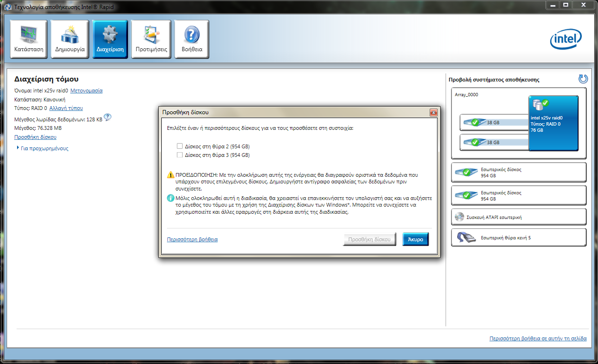Select the Διαχείριση manage tab
This screenshot has width=598, height=364.
(x=110, y=39)
